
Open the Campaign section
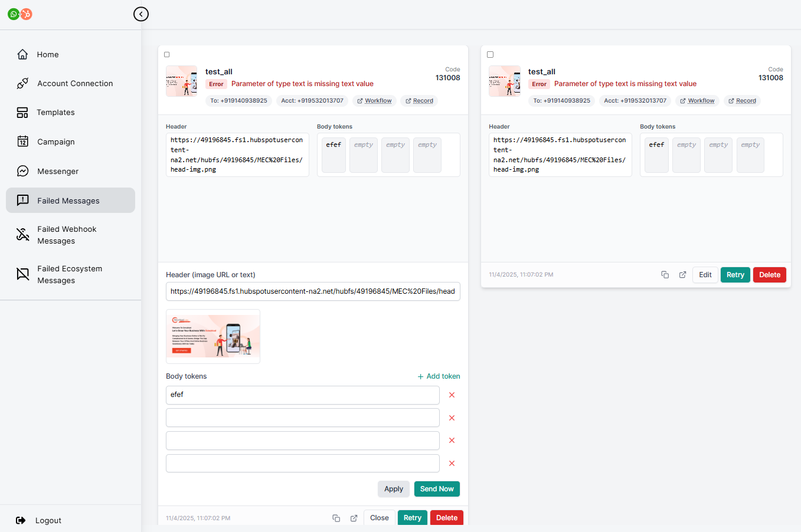55,142
